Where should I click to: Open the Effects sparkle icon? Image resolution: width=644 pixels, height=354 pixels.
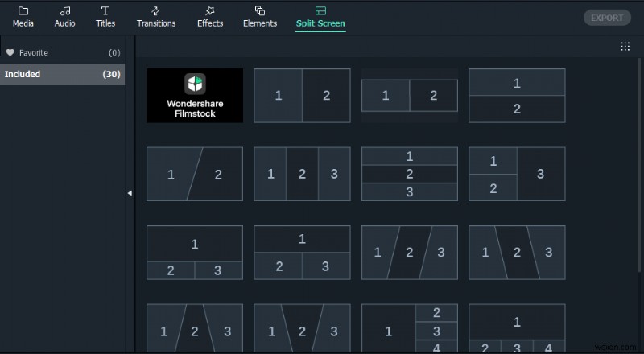[210, 10]
